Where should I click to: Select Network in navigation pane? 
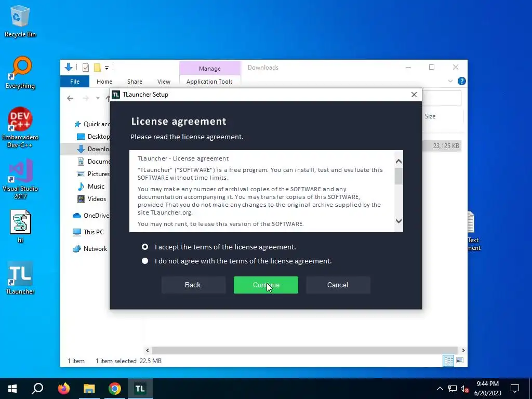click(90, 249)
